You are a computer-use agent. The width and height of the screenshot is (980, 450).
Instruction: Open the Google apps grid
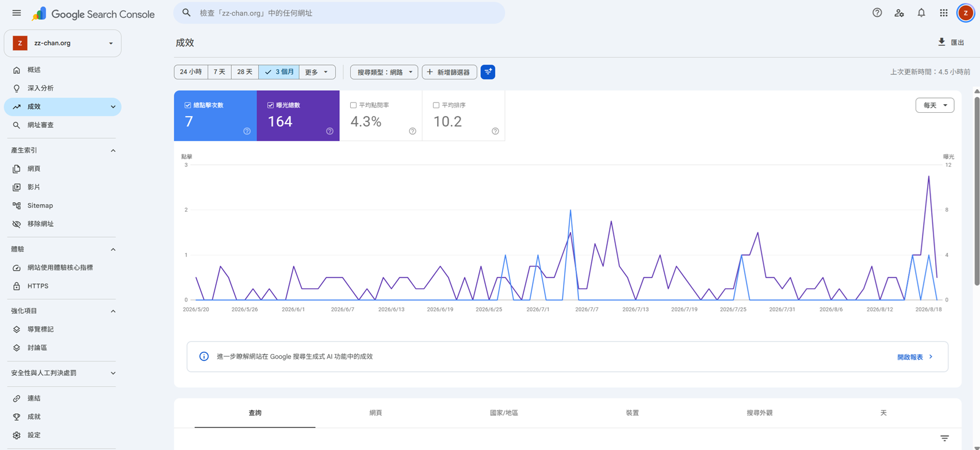click(944, 13)
